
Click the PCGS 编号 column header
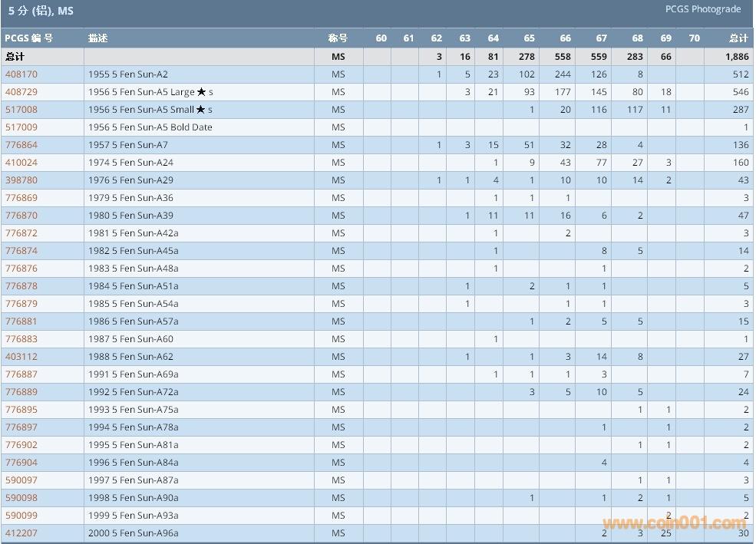[x=29, y=38]
